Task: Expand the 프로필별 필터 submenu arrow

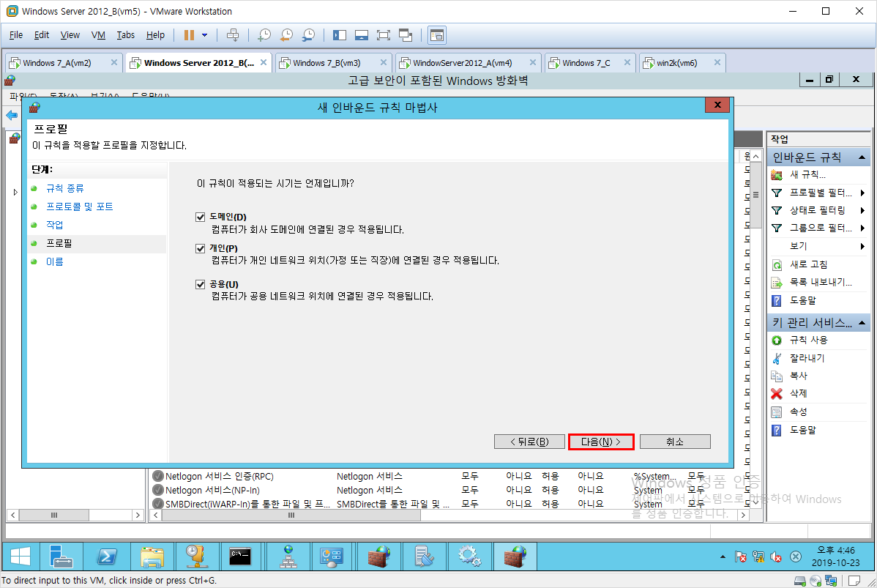Action: (x=862, y=193)
